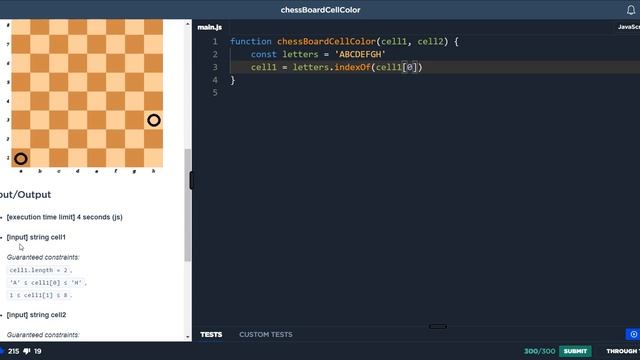Click indexOf on code line 3
This screenshot has height=360, width=640.
click(x=352, y=67)
